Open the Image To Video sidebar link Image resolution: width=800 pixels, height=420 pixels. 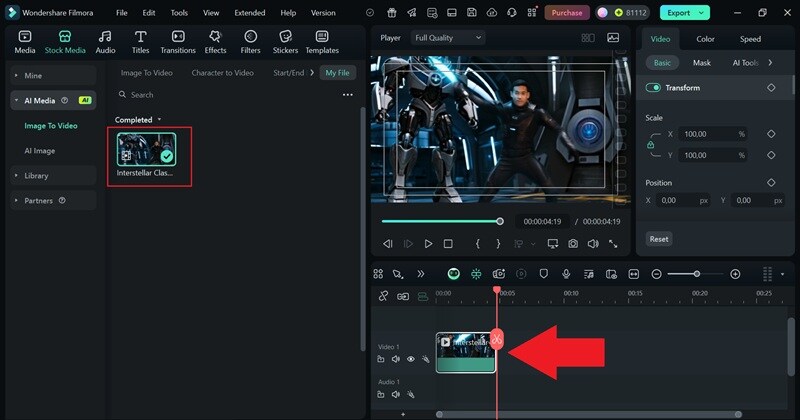[51, 126]
